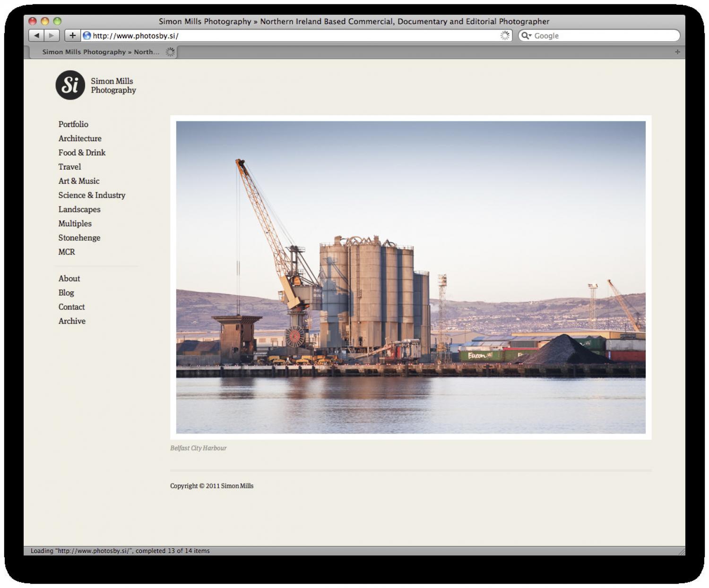709x588 pixels.
Task: Open the Food & Drink gallery
Action: coord(82,153)
